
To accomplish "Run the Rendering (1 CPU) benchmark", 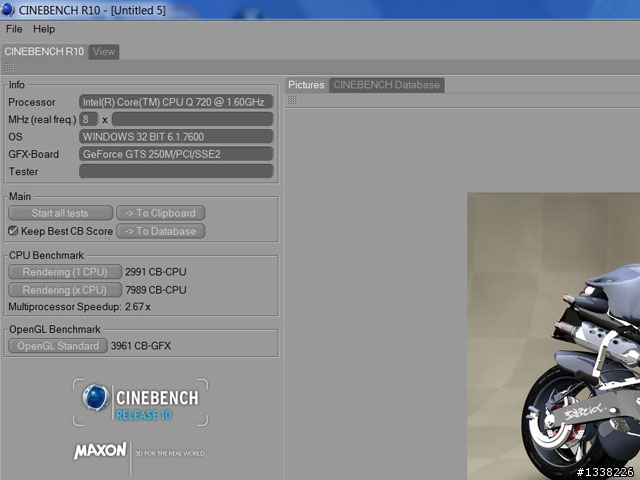I will pos(65,272).
